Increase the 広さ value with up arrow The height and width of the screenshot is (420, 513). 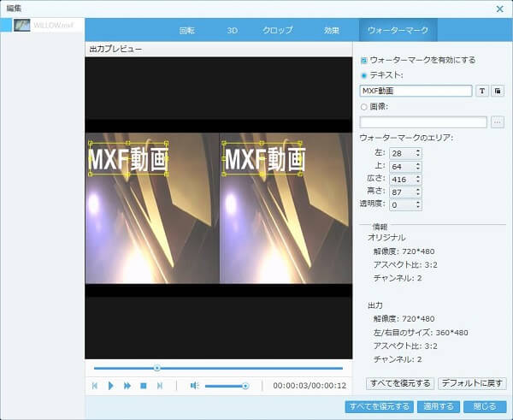click(x=418, y=177)
